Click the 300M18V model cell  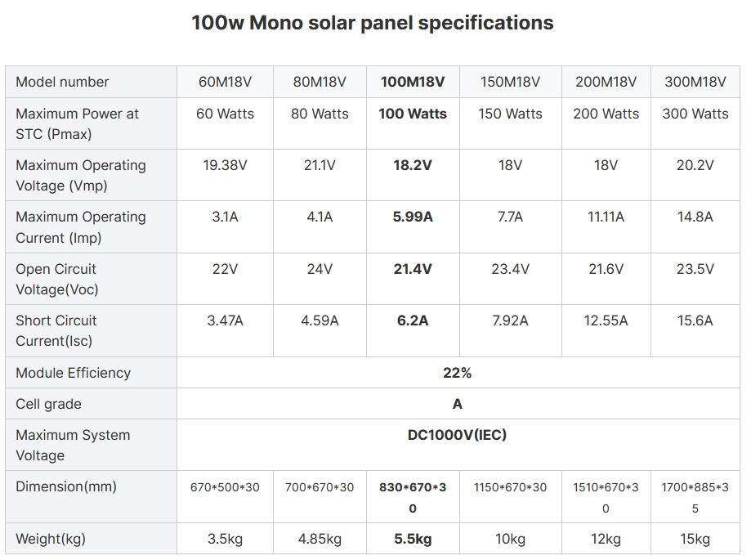tap(695, 82)
